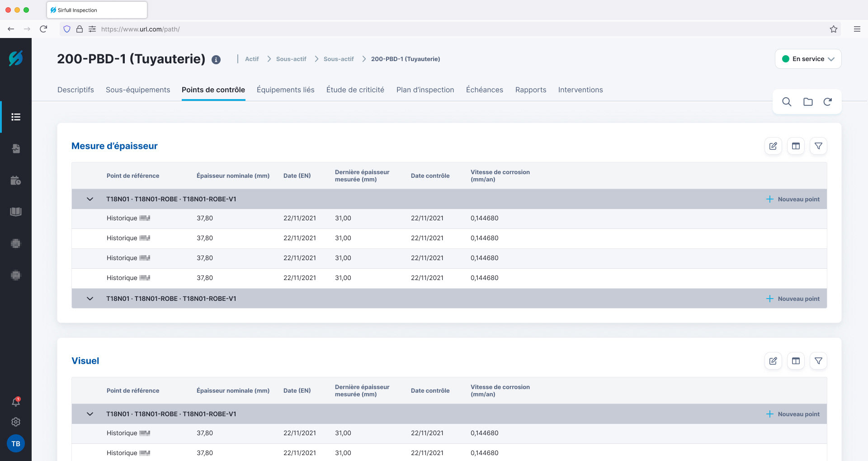Image resolution: width=868 pixels, height=461 pixels.
Task: Open the En service status dropdown
Action: pos(808,59)
